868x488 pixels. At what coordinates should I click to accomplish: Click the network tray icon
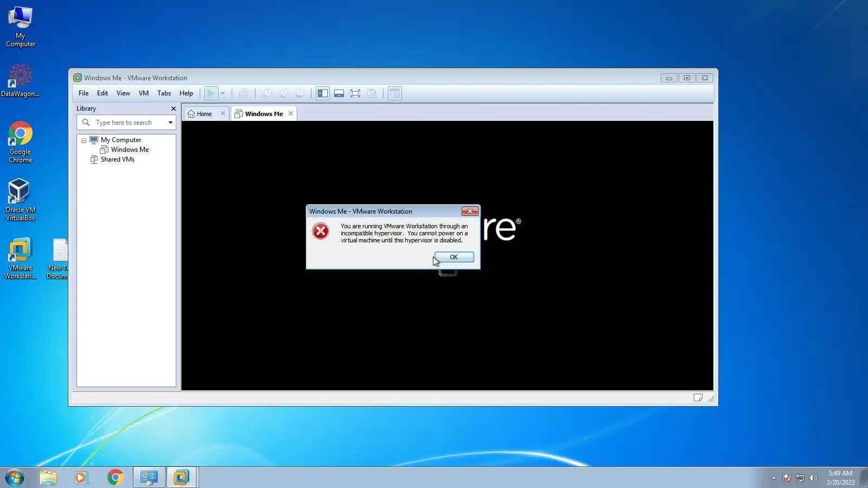800,478
